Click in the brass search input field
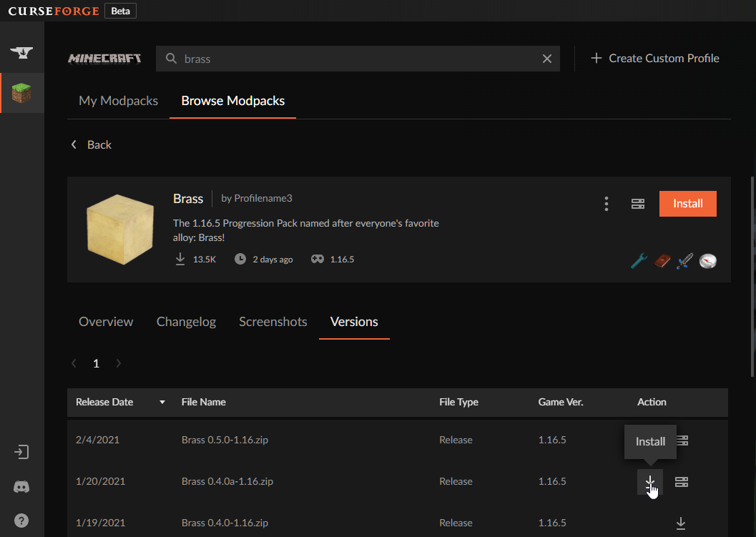 [358, 59]
